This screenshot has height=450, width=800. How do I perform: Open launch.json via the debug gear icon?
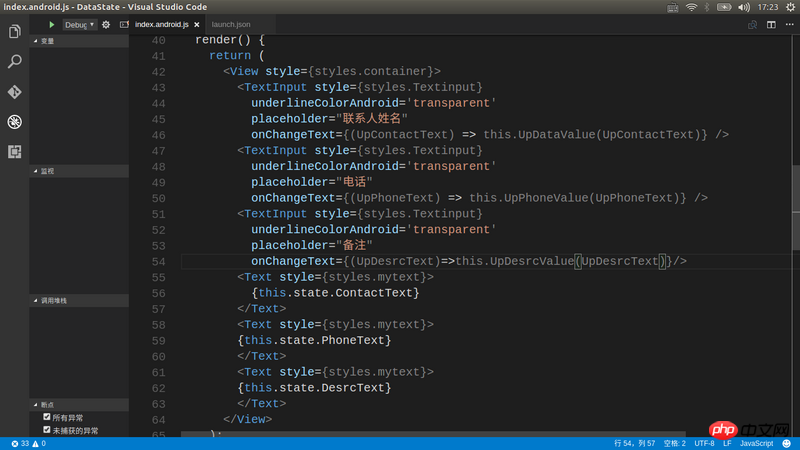coord(106,24)
